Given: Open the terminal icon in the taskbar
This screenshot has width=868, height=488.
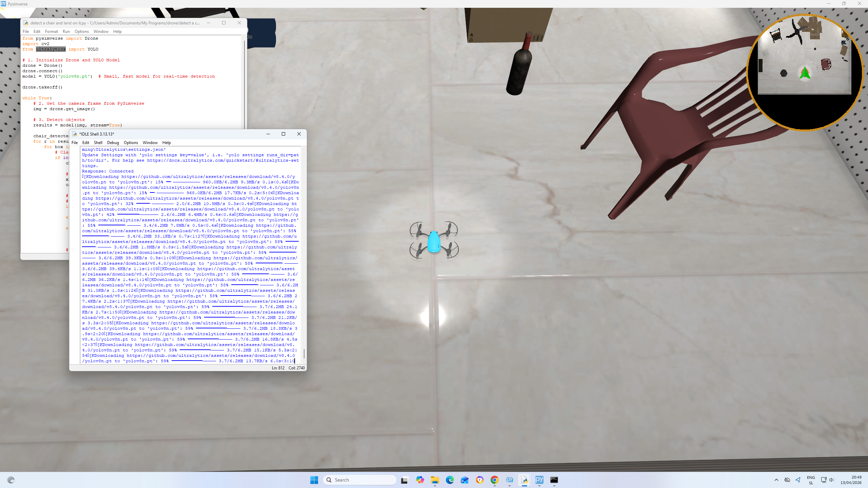Looking at the screenshot, I should coord(554,480).
